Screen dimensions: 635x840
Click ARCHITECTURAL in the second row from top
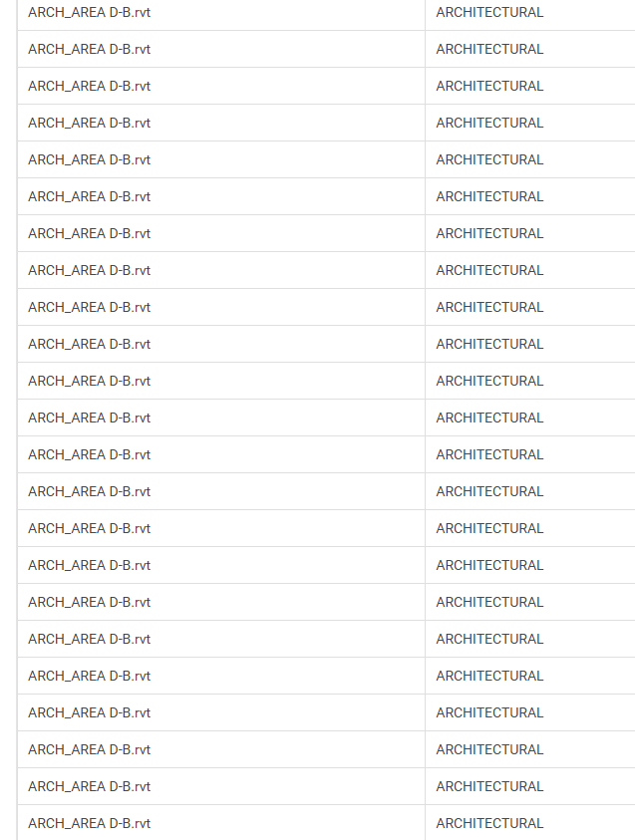click(x=489, y=49)
